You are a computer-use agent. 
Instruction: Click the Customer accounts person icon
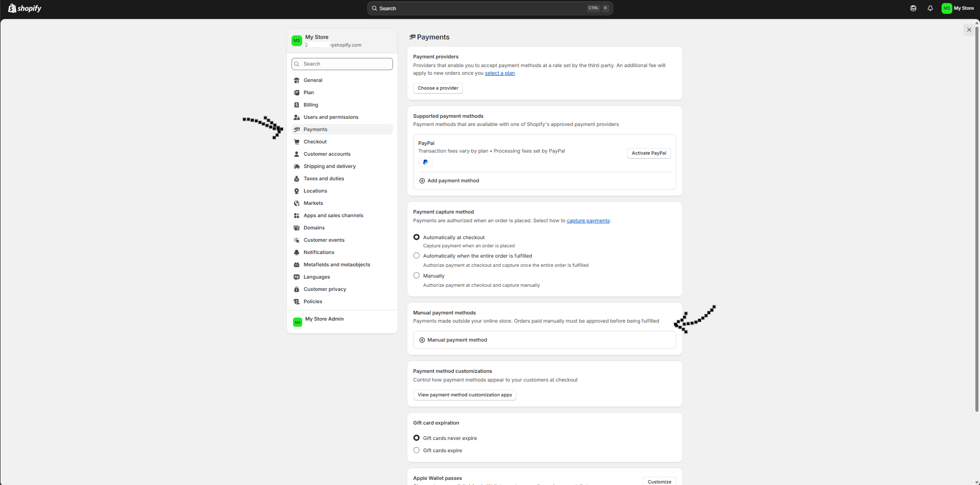pos(297,154)
